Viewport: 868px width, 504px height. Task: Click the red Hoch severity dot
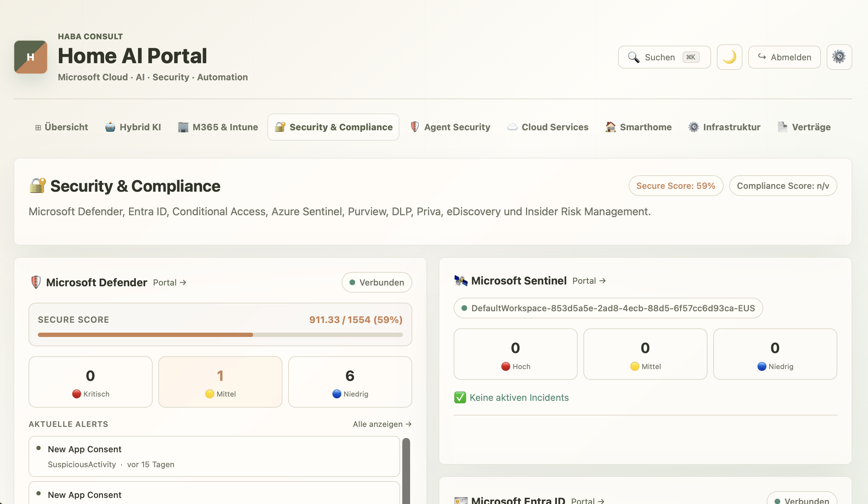506,366
